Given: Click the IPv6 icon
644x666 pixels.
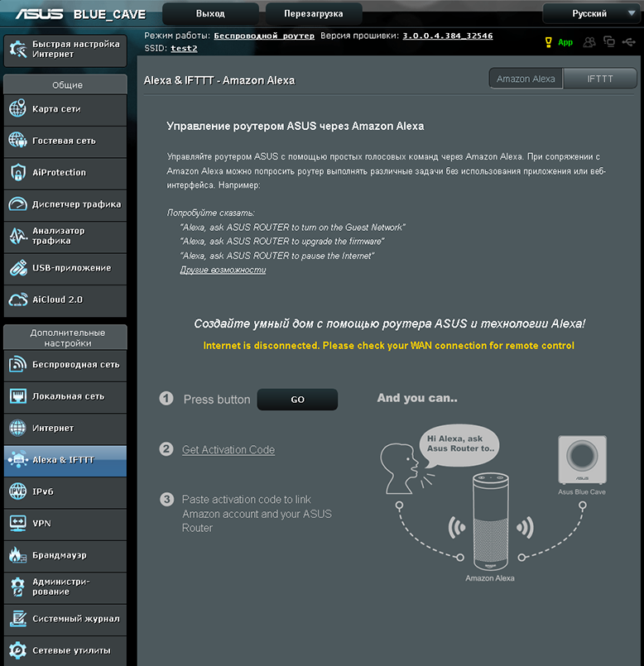Looking at the screenshot, I should pyautogui.click(x=18, y=491).
